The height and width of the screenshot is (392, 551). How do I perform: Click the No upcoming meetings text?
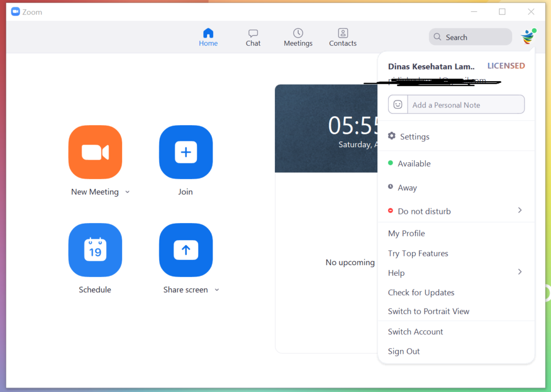(x=350, y=262)
